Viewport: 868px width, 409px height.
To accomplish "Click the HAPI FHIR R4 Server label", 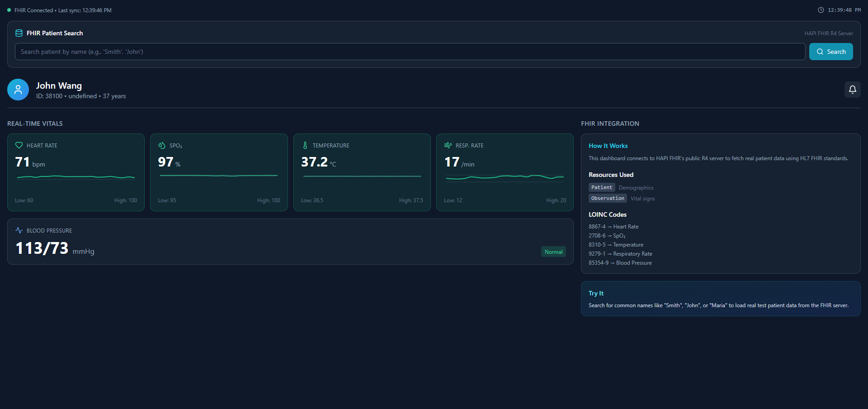I will tap(829, 33).
